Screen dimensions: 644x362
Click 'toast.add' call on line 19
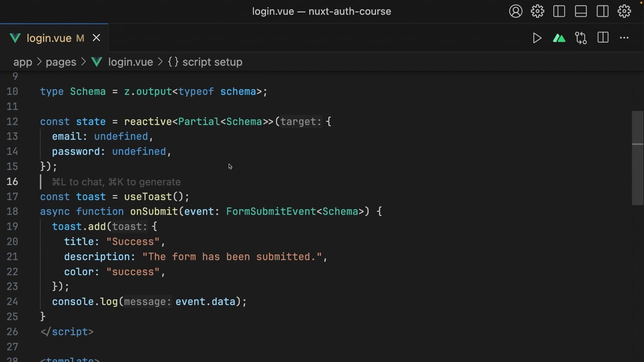(x=79, y=227)
